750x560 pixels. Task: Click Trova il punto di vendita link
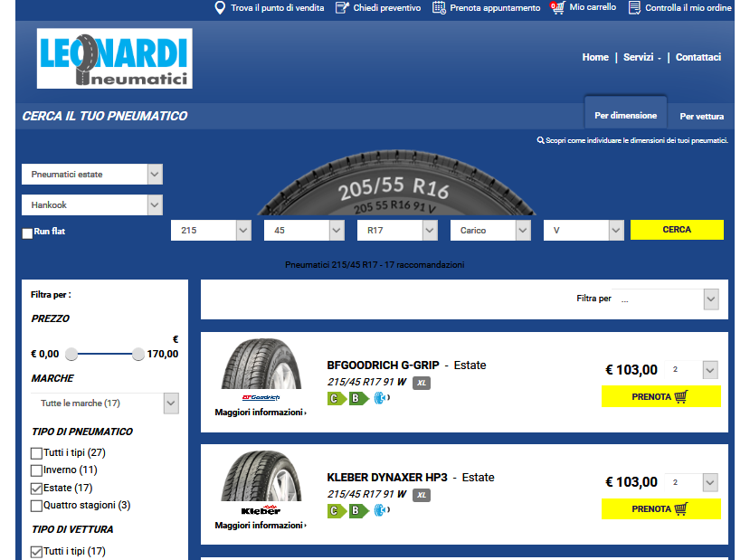point(278,7)
